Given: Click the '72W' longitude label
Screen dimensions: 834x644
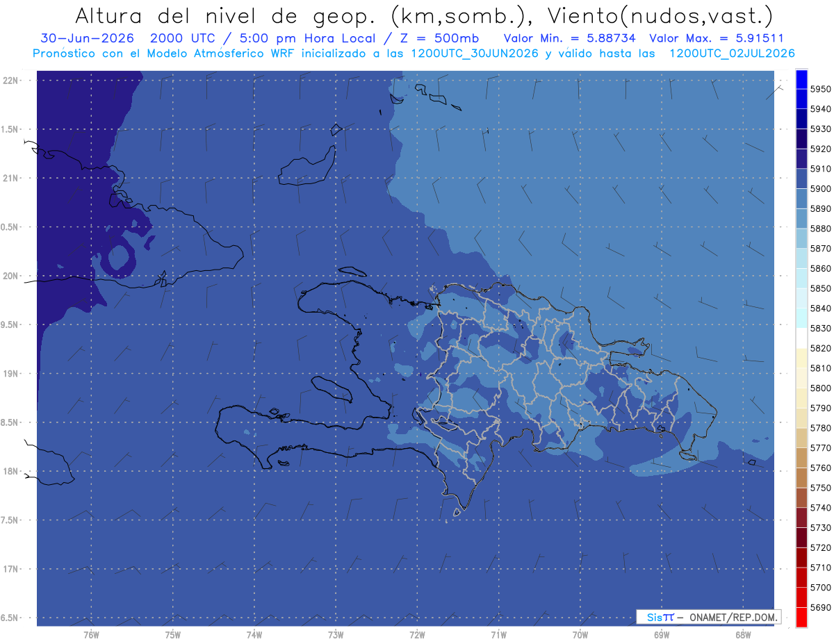Looking at the screenshot, I should pos(418,634).
